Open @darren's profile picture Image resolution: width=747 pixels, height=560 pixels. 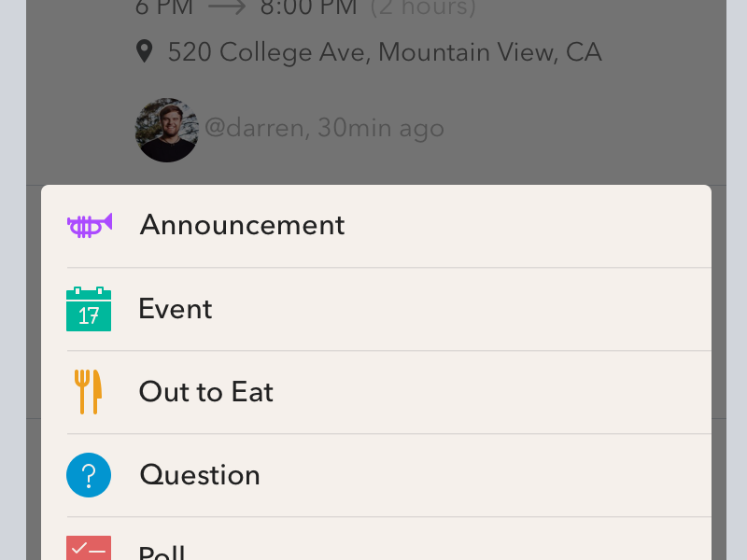(x=166, y=130)
